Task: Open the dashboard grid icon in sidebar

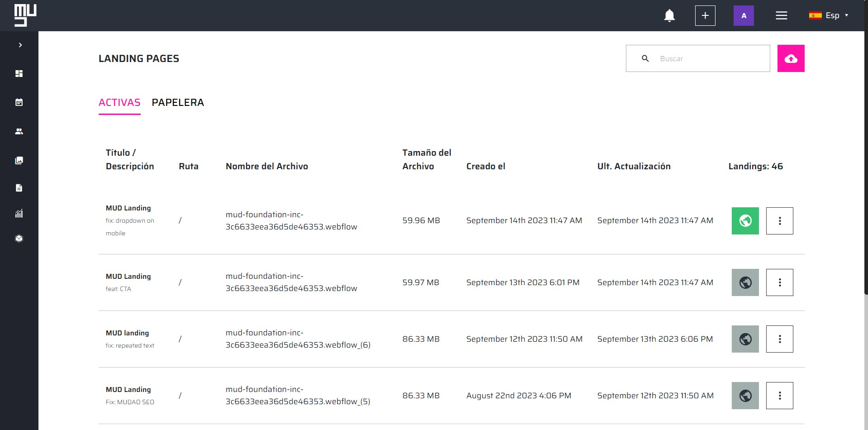Action: (19, 73)
